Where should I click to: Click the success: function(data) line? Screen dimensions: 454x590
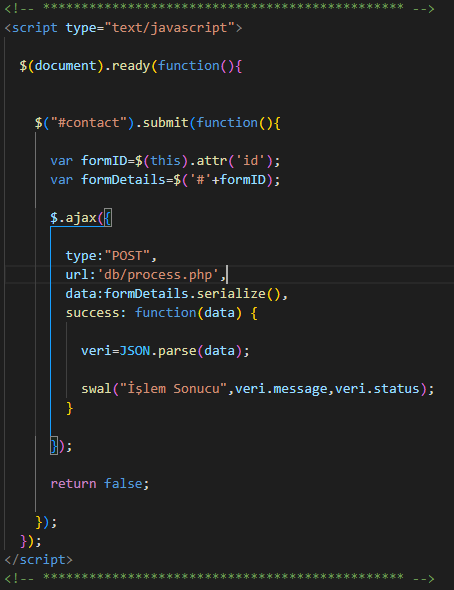click(161, 313)
